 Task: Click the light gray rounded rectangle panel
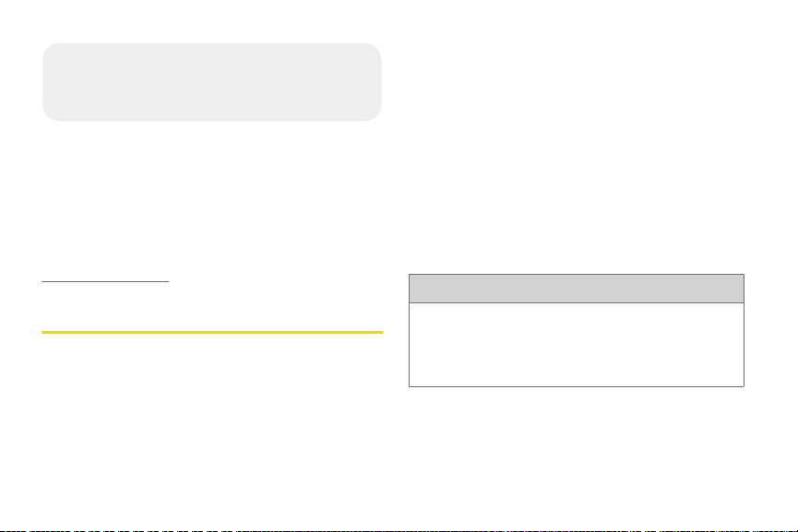tap(211, 82)
